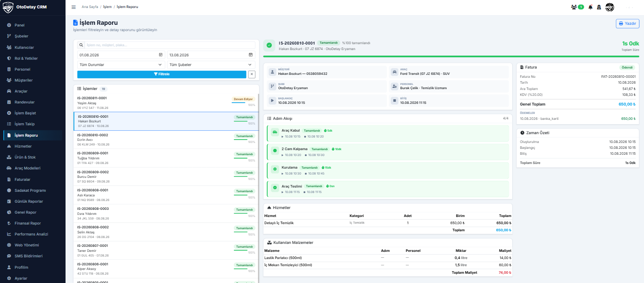Expand the Tüm Şubeler branch dropdown
The width and height of the screenshot is (644, 283).
[211, 65]
